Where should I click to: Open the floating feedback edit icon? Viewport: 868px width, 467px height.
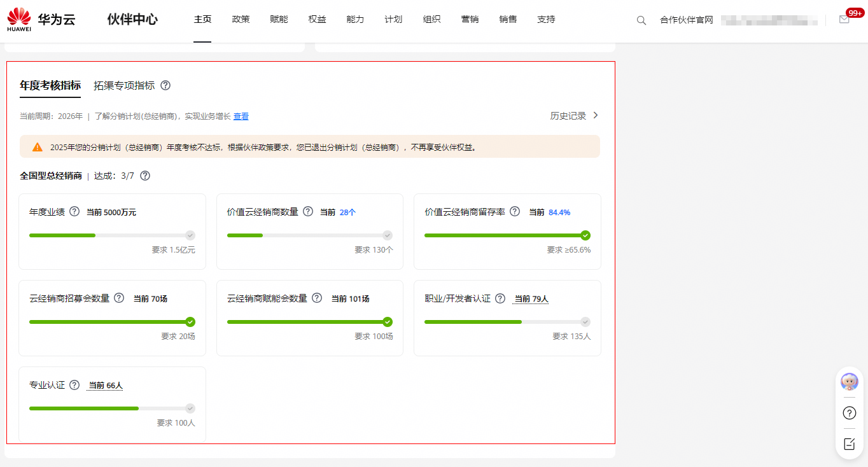pos(850,444)
